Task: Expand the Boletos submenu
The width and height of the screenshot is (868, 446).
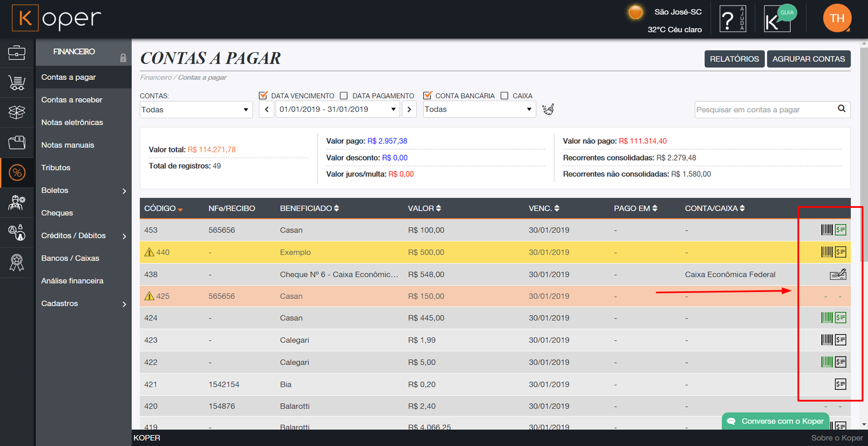Action: 83,190
